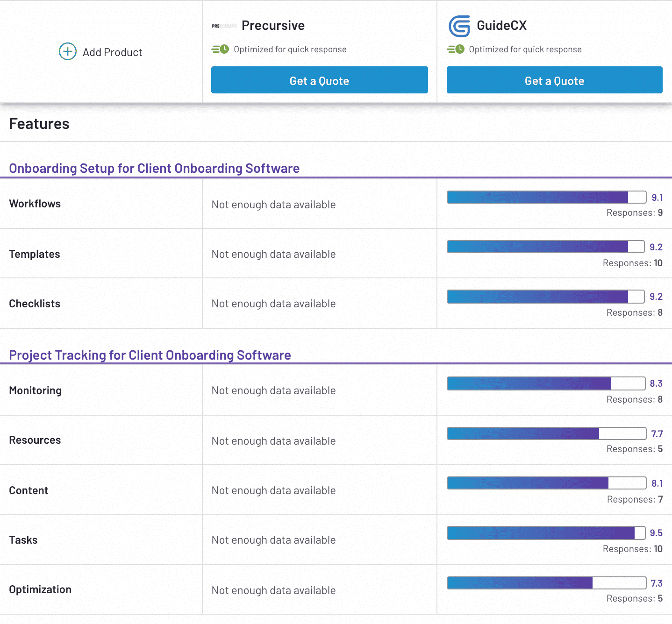
Task: Click Precursive's Workflows 'Not enough data available'
Action: click(274, 205)
